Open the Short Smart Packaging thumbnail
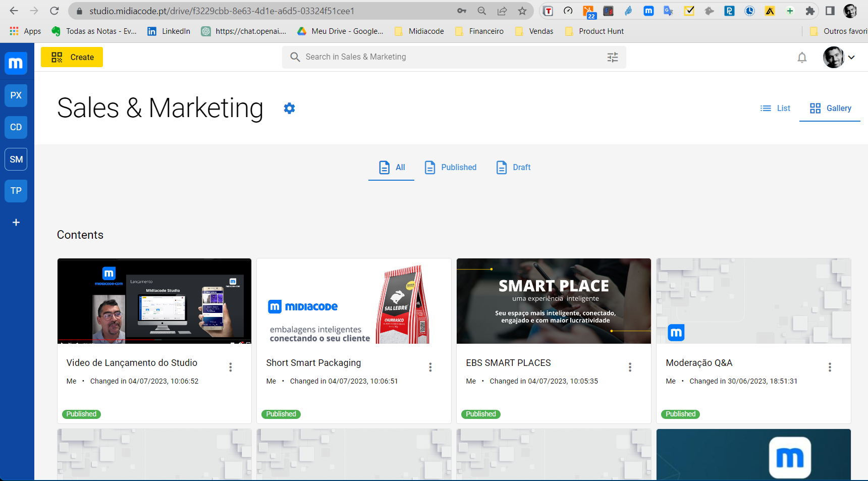This screenshot has height=481, width=868. tap(354, 301)
